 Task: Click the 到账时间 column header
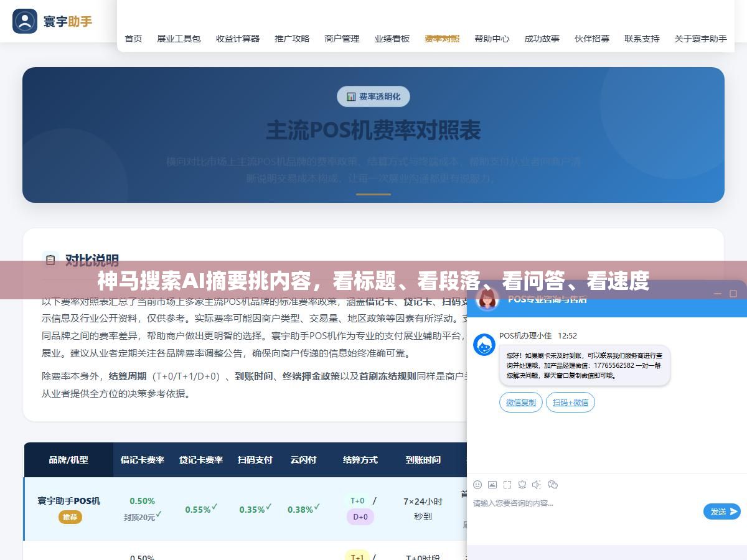coord(423,460)
